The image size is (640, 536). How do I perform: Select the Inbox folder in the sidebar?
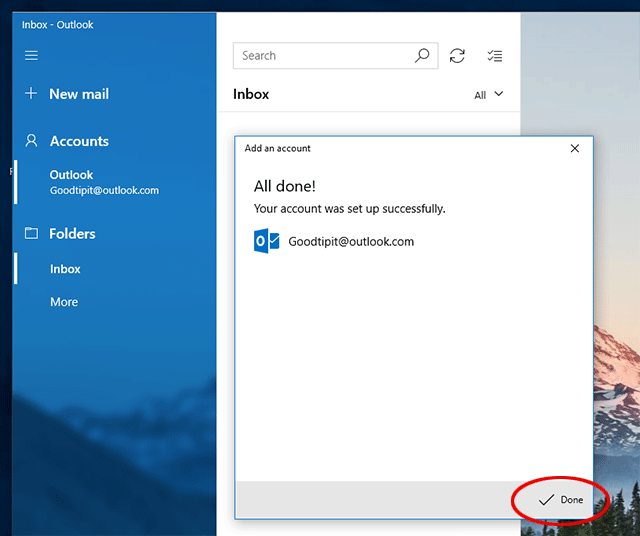[x=65, y=269]
